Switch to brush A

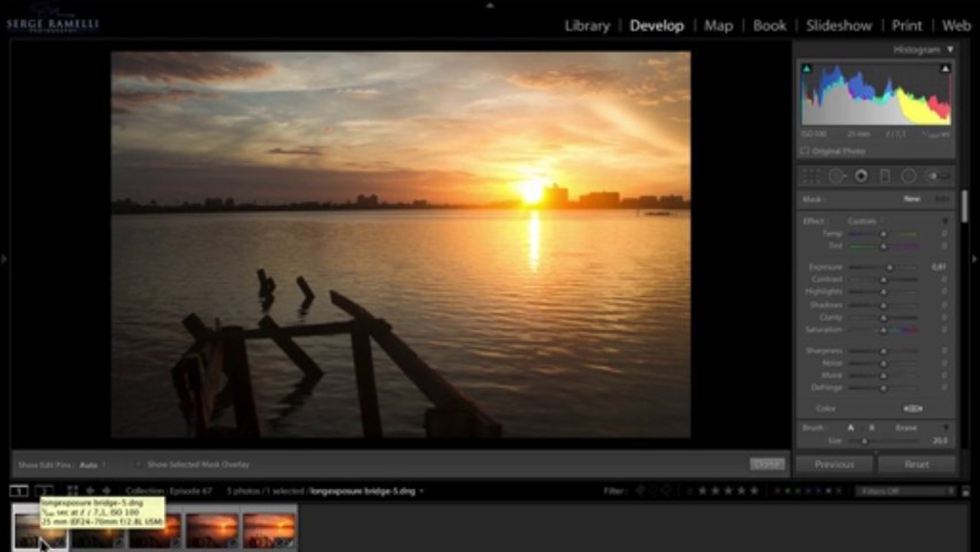coord(851,428)
